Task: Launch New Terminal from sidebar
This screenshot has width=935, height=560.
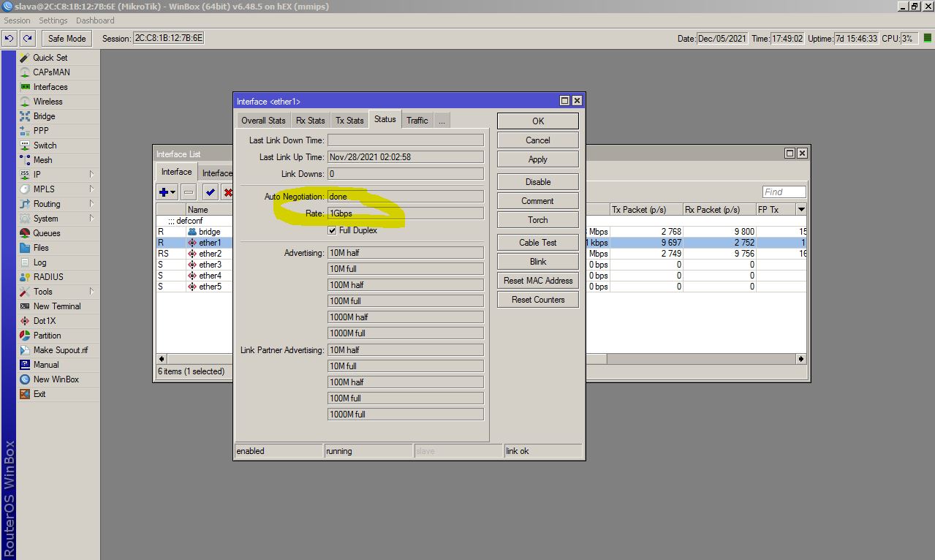Action: point(56,306)
